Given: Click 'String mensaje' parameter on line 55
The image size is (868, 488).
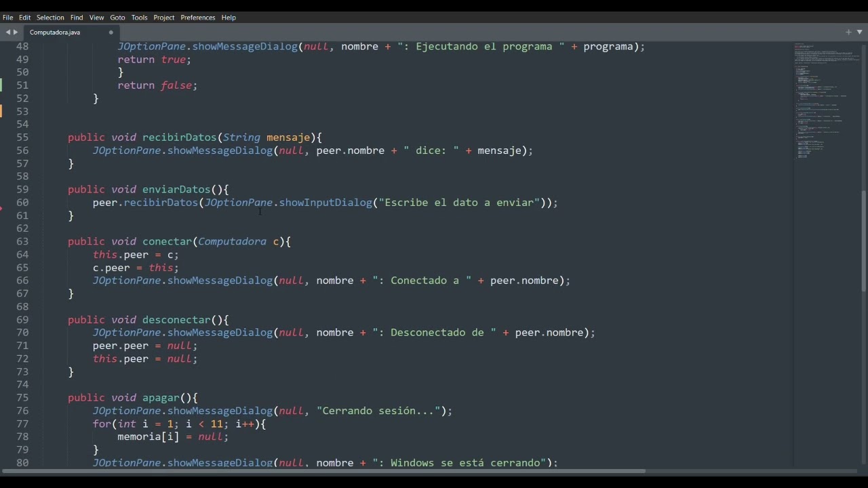Looking at the screenshot, I should pos(267,138).
